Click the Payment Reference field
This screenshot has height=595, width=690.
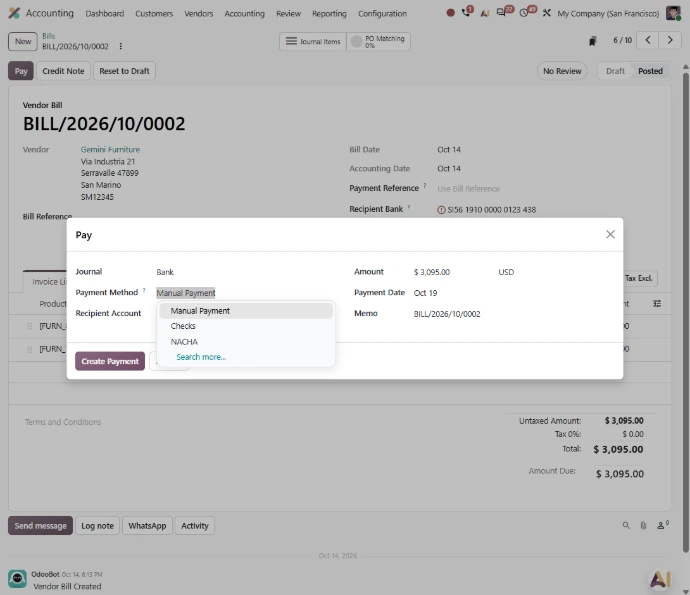(x=547, y=189)
